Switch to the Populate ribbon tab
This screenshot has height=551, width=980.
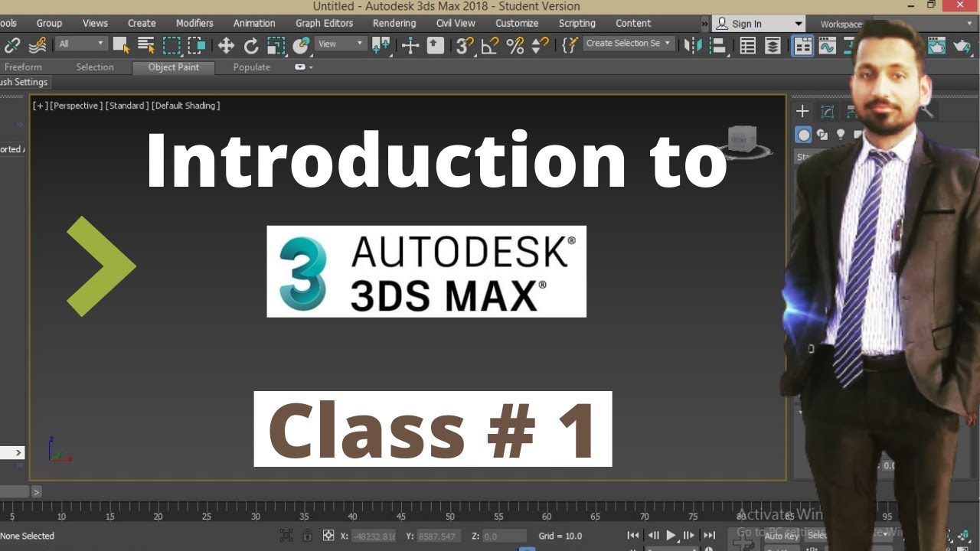[252, 67]
